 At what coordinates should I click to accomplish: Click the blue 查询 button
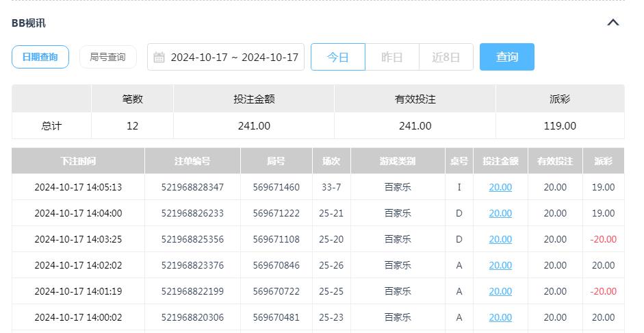506,57
